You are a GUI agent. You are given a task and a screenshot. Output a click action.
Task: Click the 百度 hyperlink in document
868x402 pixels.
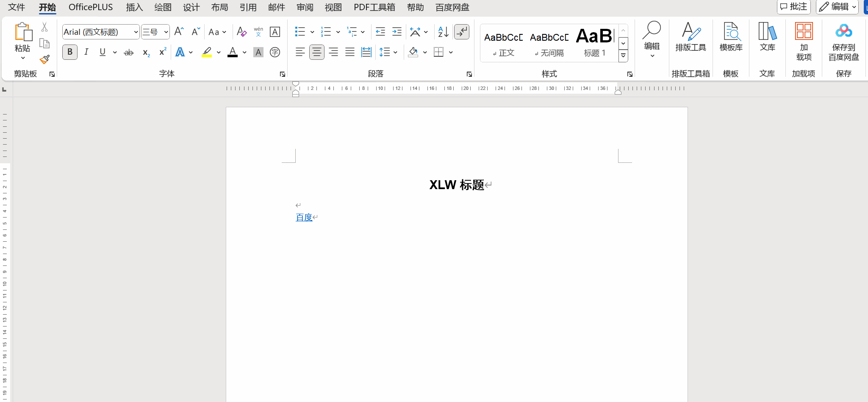pyautogui.click(x=304, y=218)
